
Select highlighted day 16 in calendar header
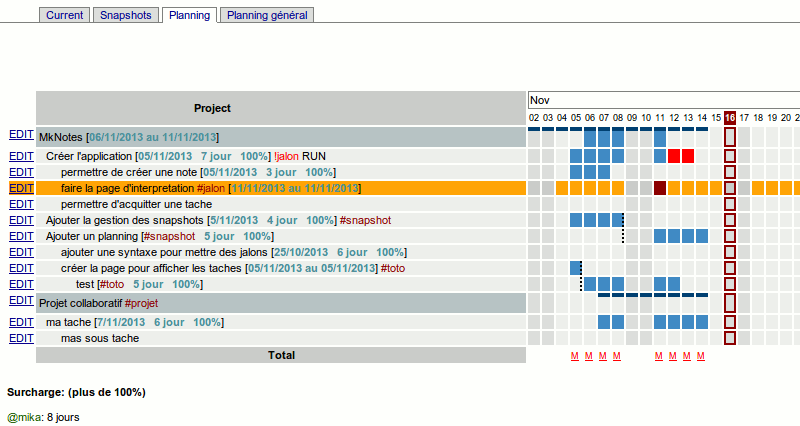(x=730, y=118)
